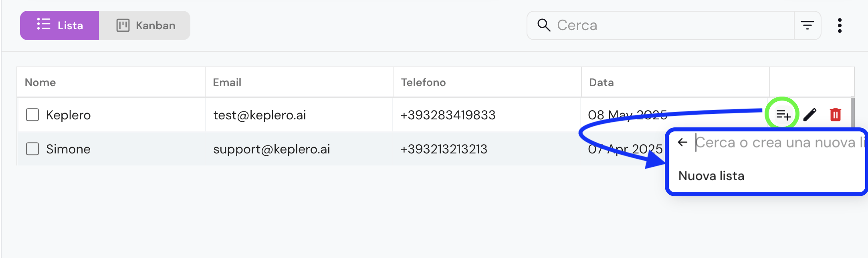Switch to the Kanban view tab
Image resolution: width=868 pixels, height=258 pixels.
[145, 25]
